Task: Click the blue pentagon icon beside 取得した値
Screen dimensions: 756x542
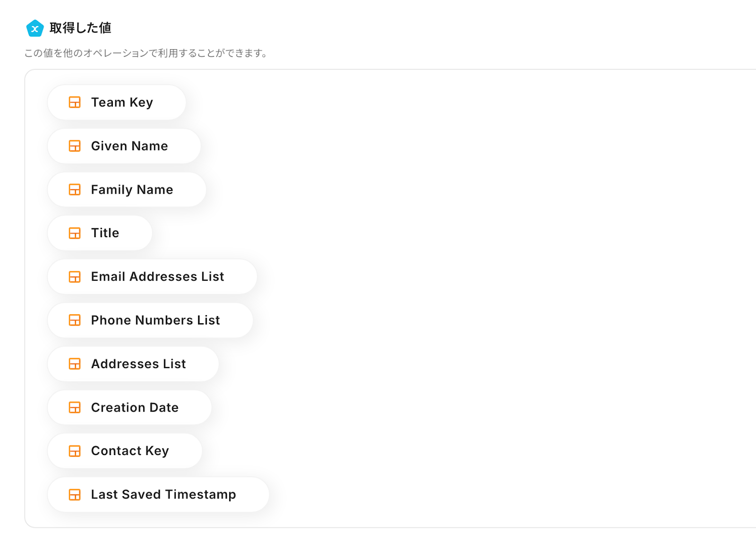Action: click(x=35, y=28)
